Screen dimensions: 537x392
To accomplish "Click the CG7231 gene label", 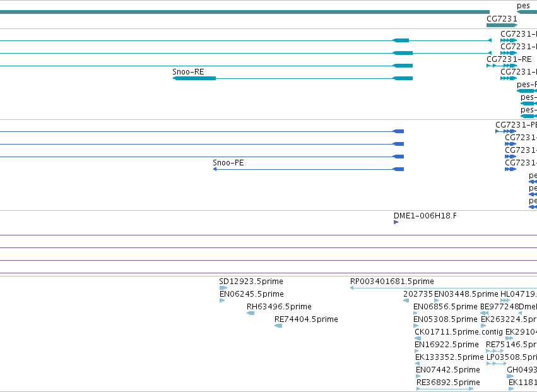I will point(502,19).
